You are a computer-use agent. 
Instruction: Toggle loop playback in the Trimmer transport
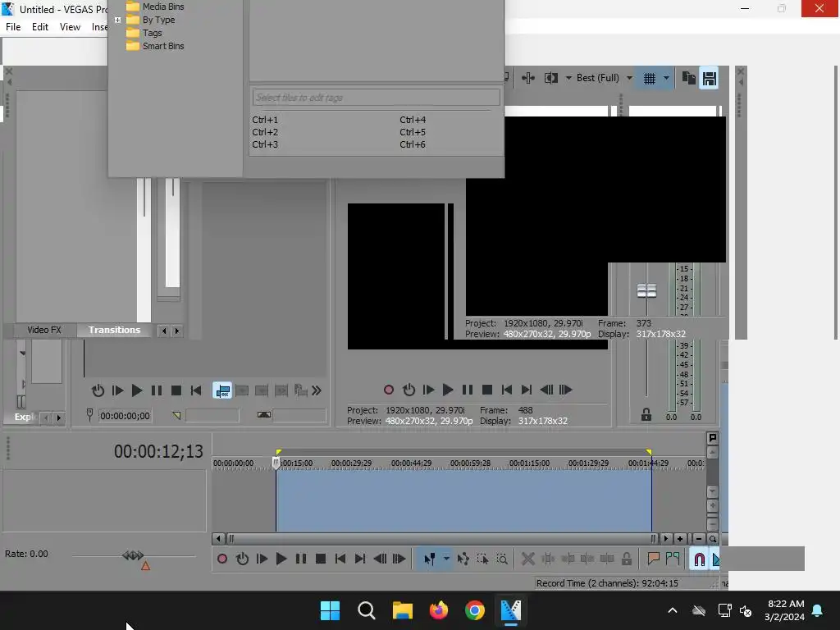tap(98, 390)
